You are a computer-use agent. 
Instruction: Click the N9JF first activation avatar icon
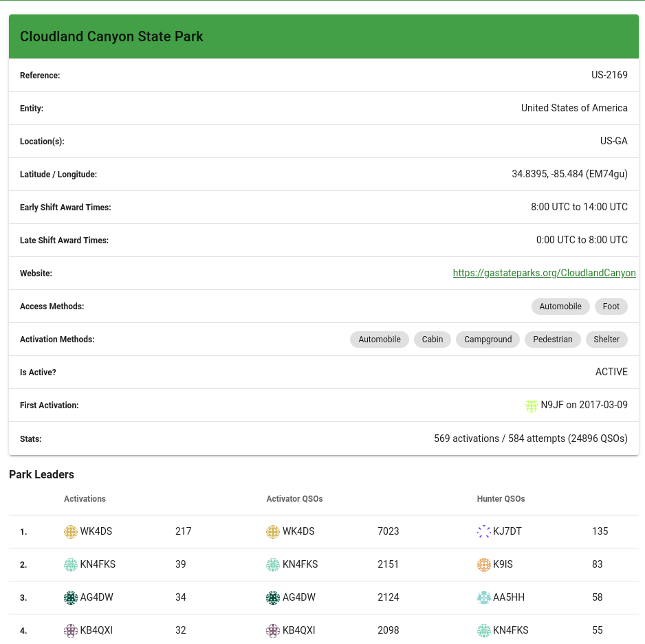531,406
